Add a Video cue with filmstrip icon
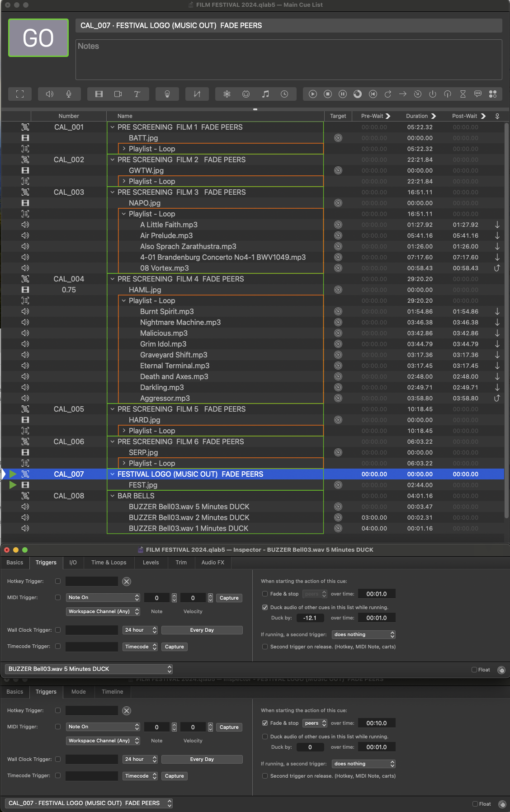 99,94
